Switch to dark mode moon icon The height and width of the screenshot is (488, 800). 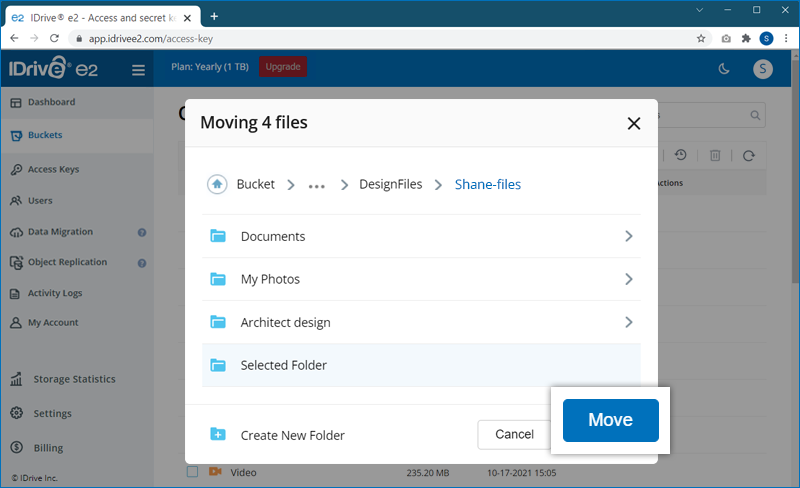click(x=724, y=69)
